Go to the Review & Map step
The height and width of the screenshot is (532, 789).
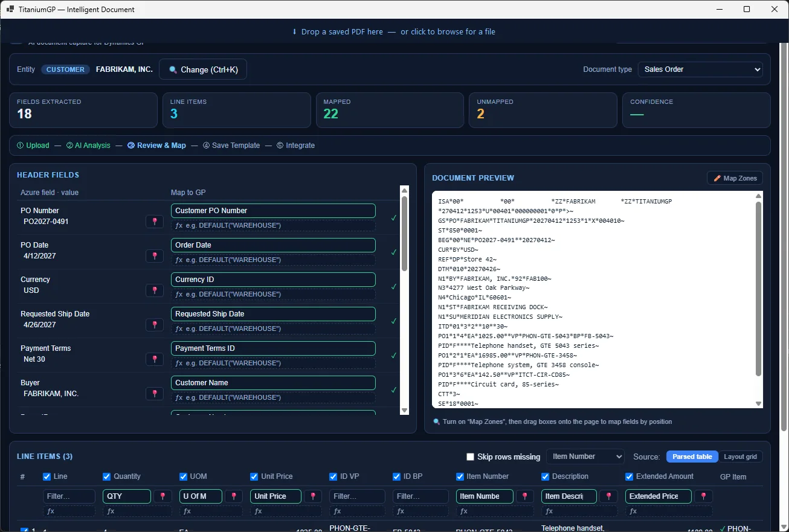pos(157,146)
